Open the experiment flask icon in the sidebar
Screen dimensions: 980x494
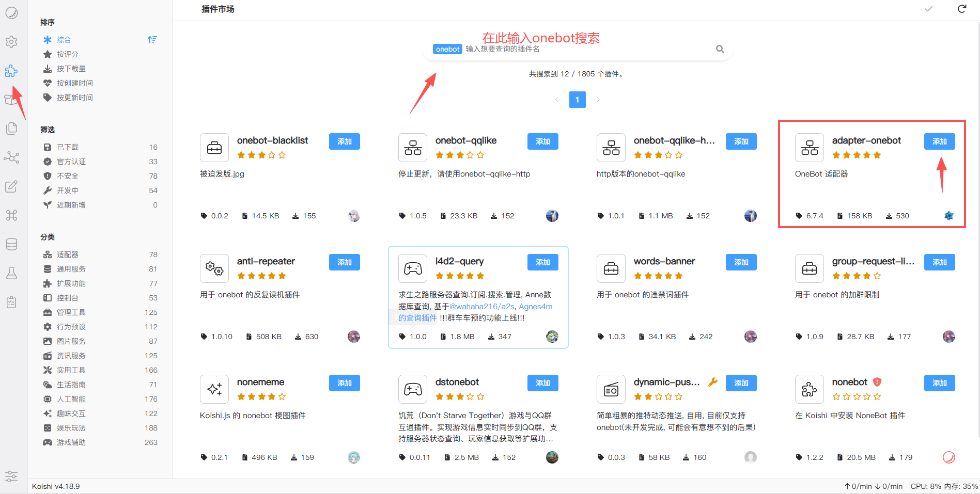pyautogui.click(x=11, y=273)
